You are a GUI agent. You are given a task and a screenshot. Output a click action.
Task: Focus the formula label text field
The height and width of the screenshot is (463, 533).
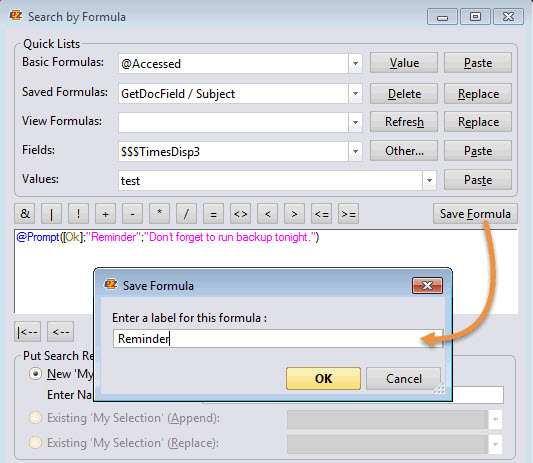click(x=278, y=339)
